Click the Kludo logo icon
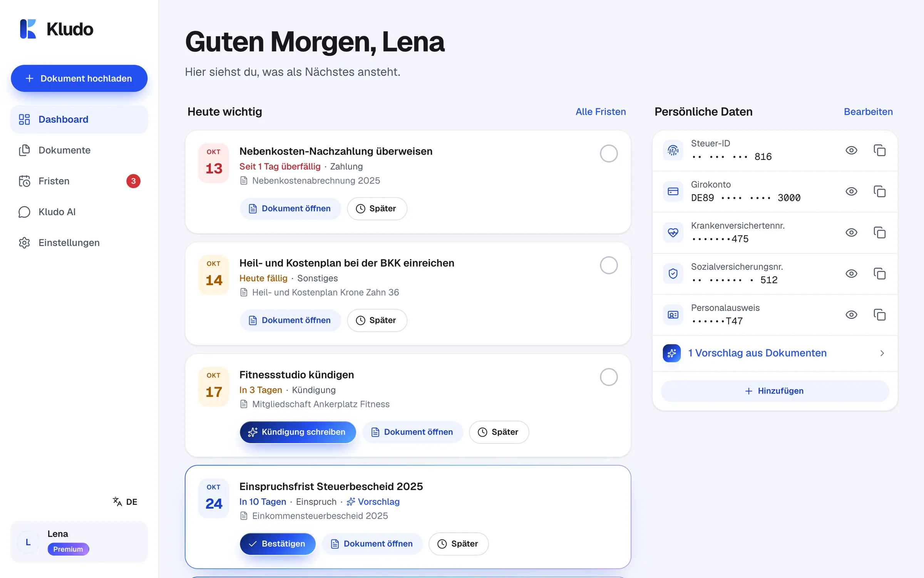The image size is (924, 578). click(28, 29)
